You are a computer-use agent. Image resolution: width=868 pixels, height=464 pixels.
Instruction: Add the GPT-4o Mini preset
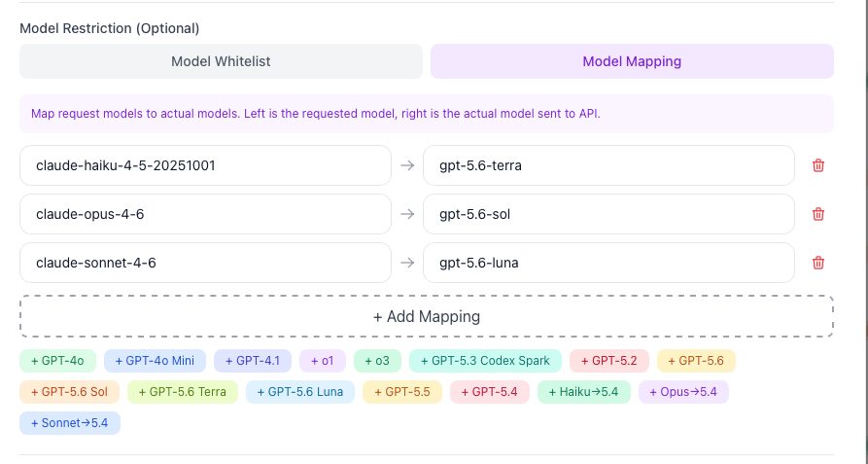[x=155, y=361]
